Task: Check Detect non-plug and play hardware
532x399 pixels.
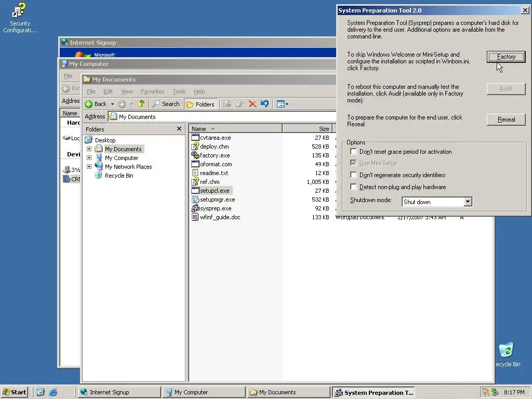Action: [x=353, y=187]
